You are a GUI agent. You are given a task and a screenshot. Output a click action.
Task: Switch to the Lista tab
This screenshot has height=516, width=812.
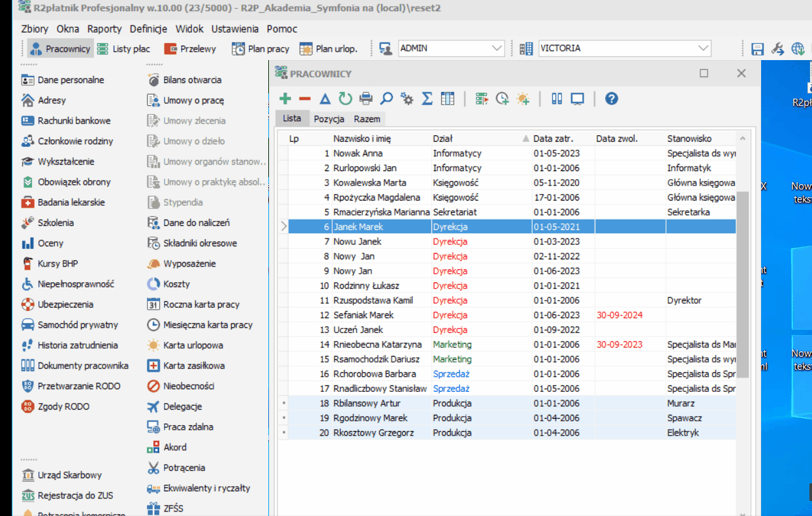(x=292, y=118)
